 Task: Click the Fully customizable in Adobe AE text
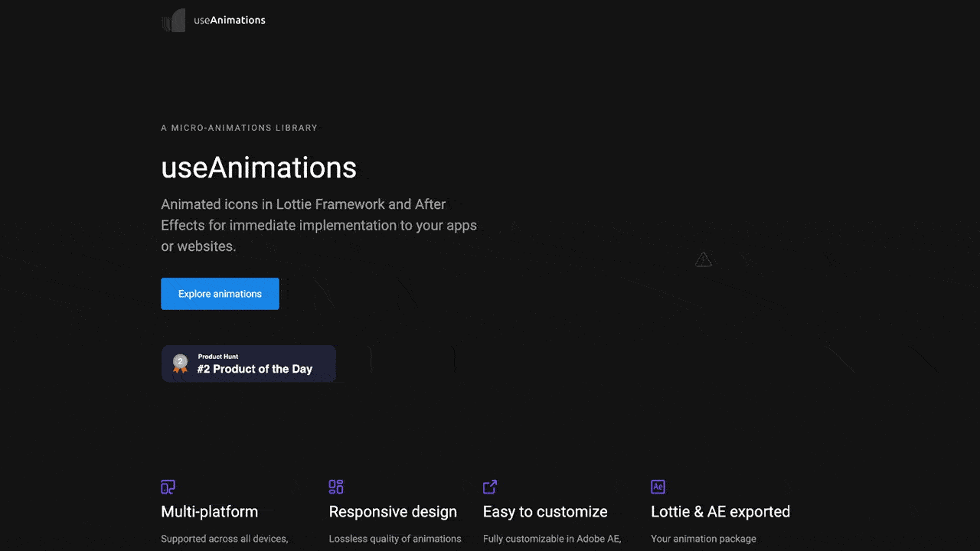[552, 539]
